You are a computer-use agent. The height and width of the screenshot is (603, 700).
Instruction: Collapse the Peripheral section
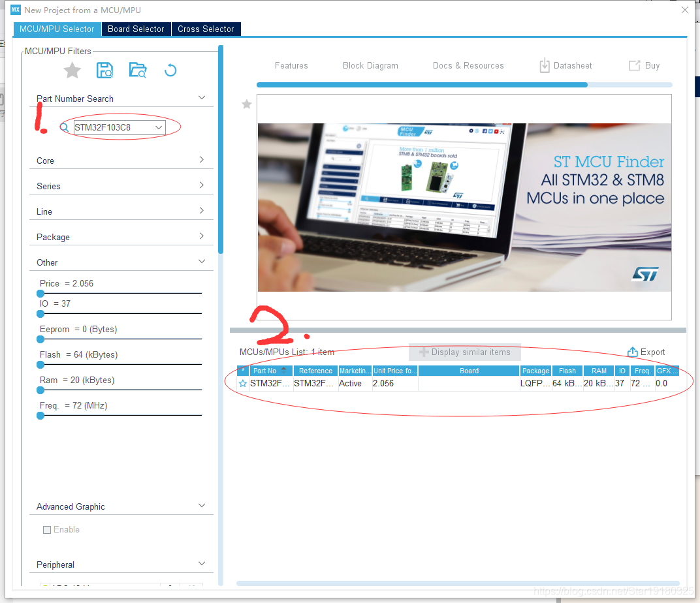click(x=202, y=563)
